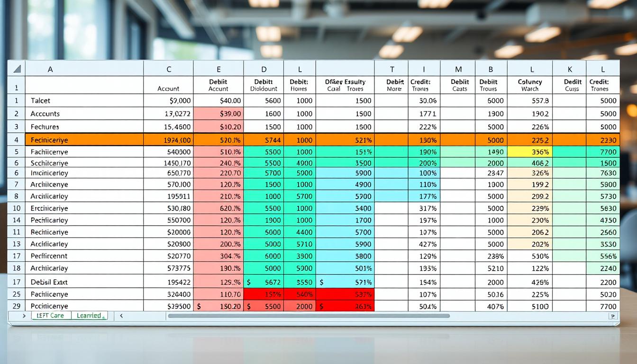This screenshot has height=364, width=637.
Task: Select row header 14
Action: 17,220
